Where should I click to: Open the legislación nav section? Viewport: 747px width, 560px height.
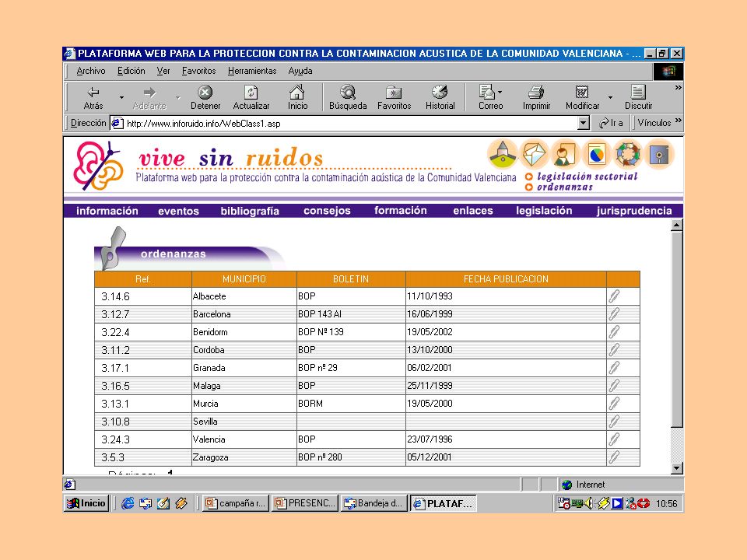point(544,211)
